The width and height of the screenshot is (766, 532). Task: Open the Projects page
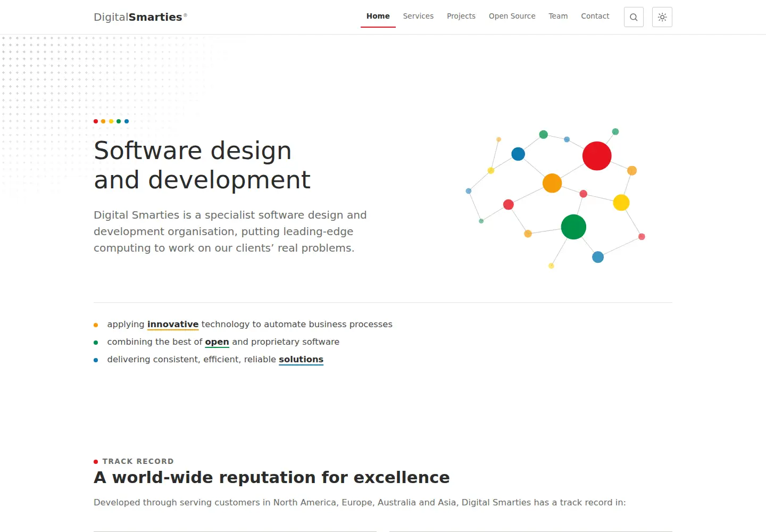pyautogui.click(x=461, y=16)
